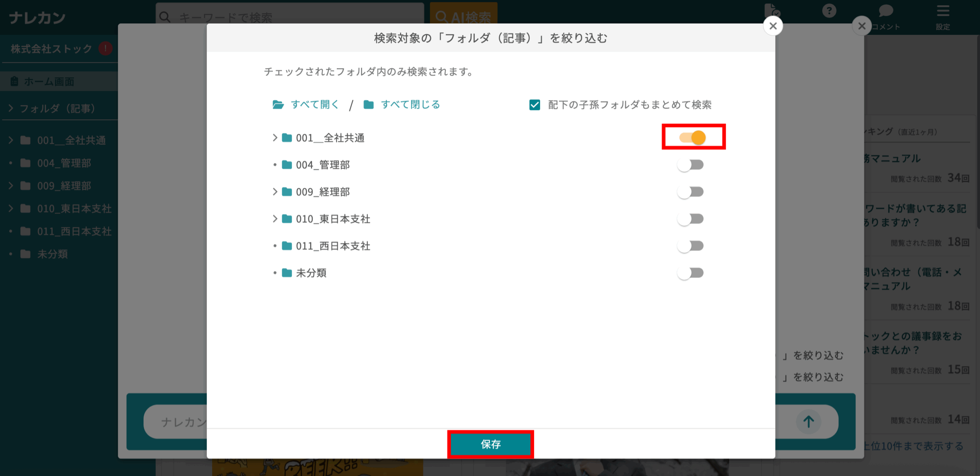Open 011_西日本支社 folder in left sidebar
The height and width of the screenshot is (476, 980).
(74, 231)
